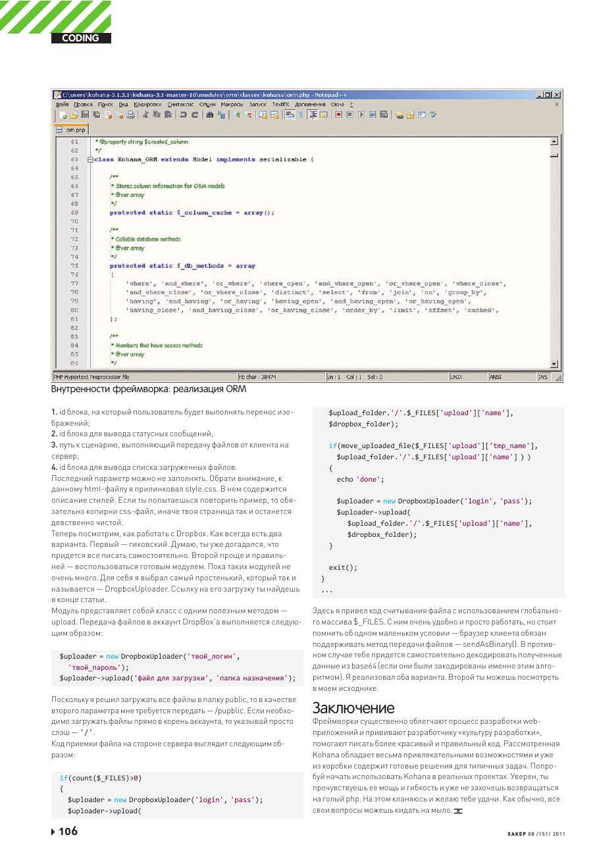Click the Replace toolbar icon

(x=221, y=115)
